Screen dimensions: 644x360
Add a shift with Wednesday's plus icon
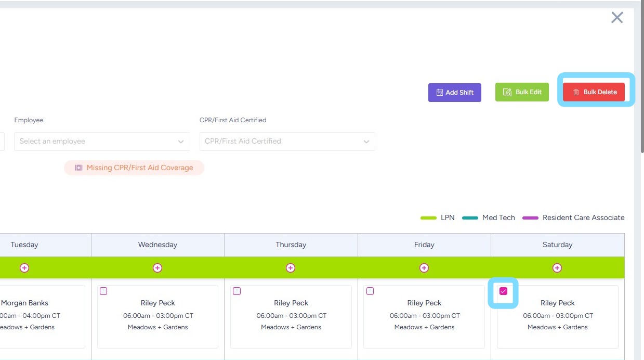point(157,268)
